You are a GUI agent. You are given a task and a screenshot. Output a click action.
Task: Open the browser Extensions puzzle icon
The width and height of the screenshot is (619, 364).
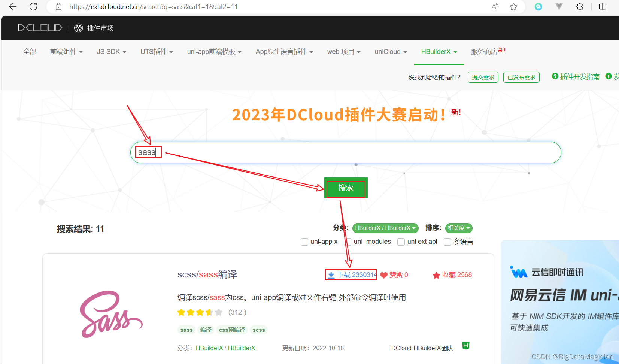tap(580, 6)
